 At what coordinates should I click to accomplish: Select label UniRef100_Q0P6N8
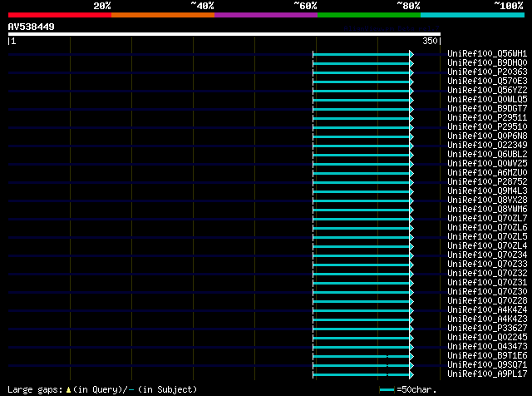point(487,136)
